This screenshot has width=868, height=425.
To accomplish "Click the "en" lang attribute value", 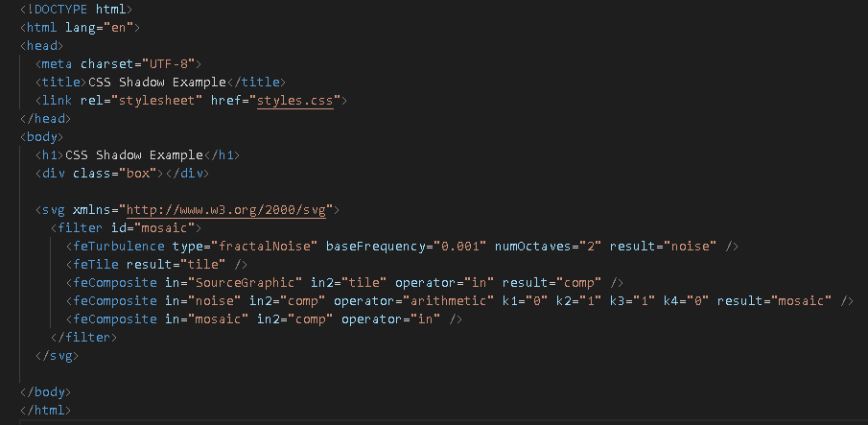I will (119, 28).
